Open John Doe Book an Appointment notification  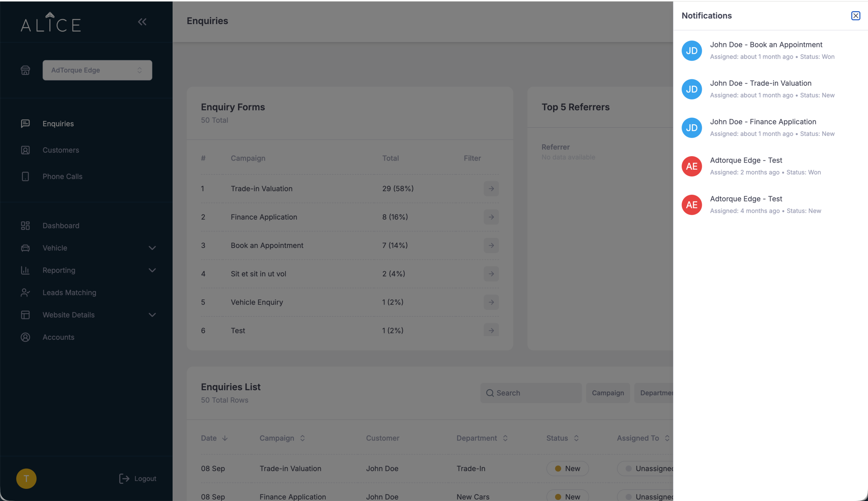[x=770, y=50]
